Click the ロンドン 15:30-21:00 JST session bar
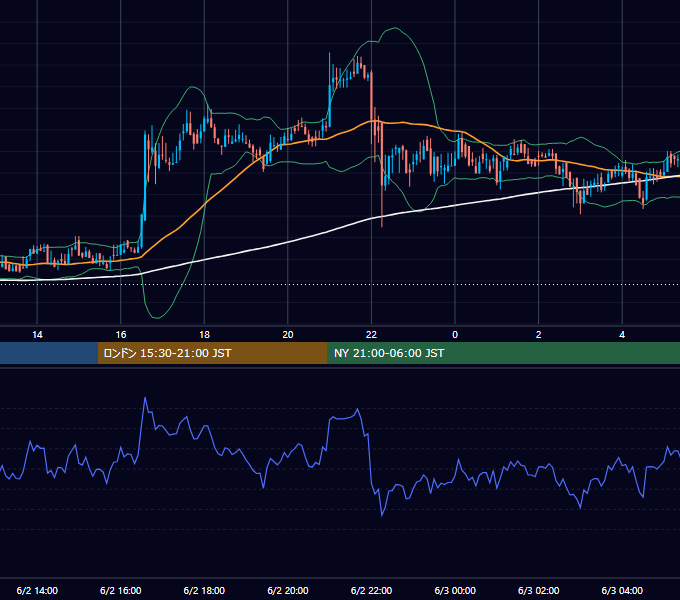The height and width of the screenshot is (600, 680). click(212, 353)
